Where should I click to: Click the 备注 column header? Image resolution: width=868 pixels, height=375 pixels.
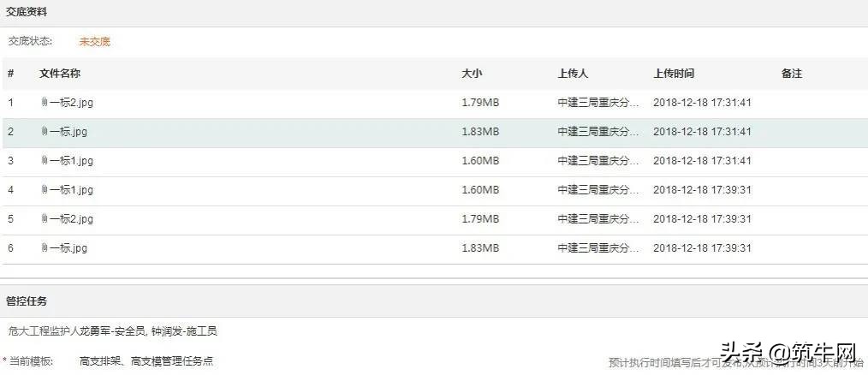point(792,74)
